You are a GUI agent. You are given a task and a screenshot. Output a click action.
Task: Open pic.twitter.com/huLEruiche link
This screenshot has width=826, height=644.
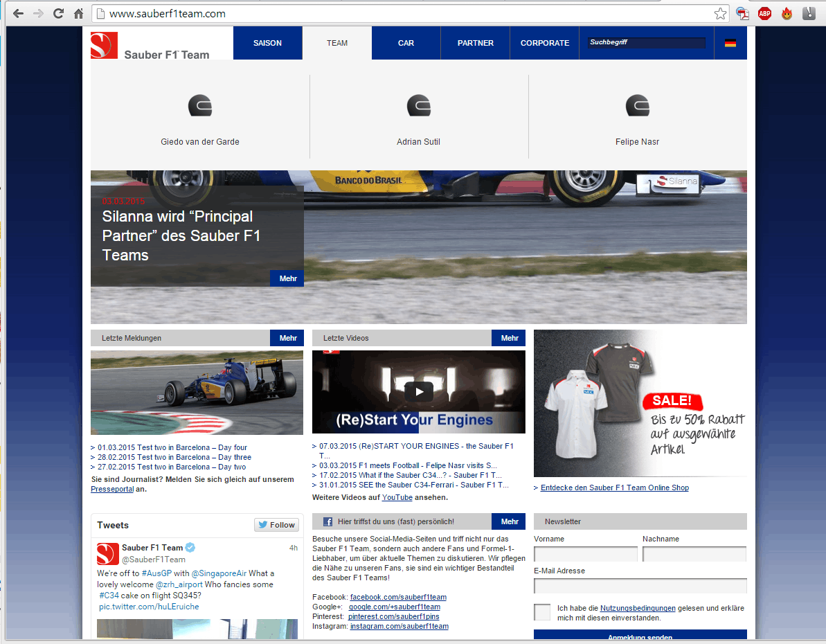pos(149,607)
